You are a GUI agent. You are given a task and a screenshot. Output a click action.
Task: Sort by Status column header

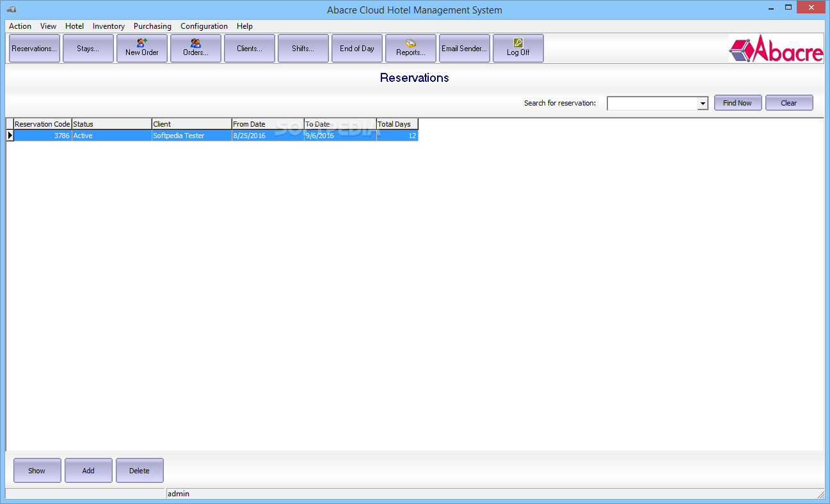111,124
